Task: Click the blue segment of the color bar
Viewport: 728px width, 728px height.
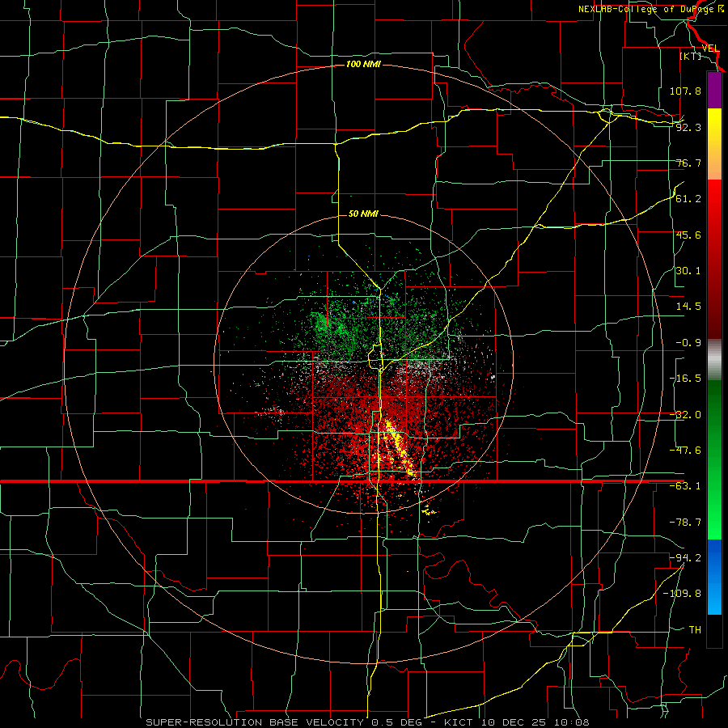Action: (714, 577)
